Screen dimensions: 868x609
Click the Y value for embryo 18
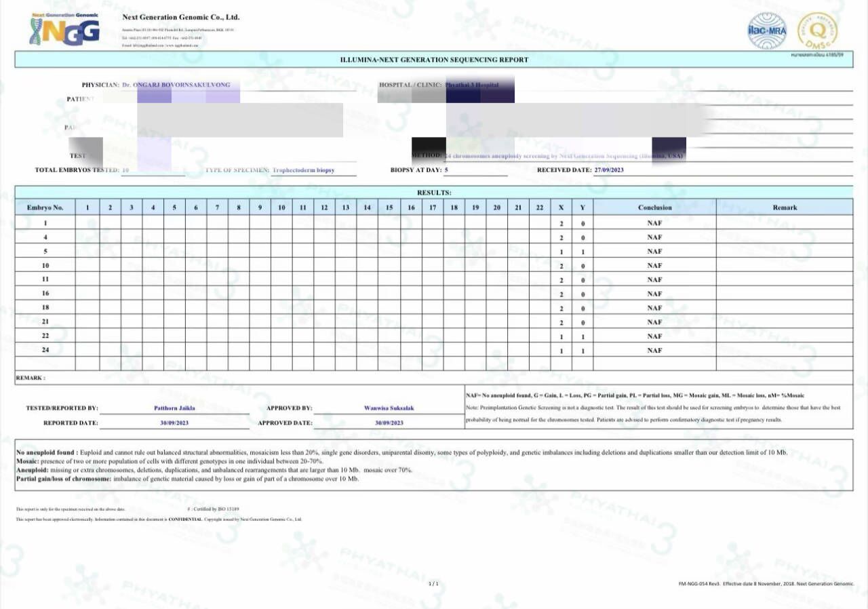[583, 309]
